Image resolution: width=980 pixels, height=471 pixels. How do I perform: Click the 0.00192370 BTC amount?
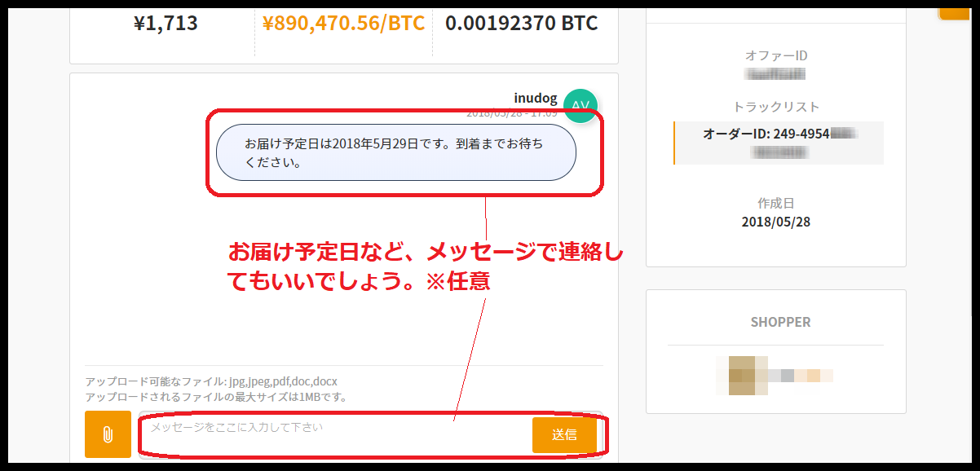pyautogui.click(x=522, y=23)
